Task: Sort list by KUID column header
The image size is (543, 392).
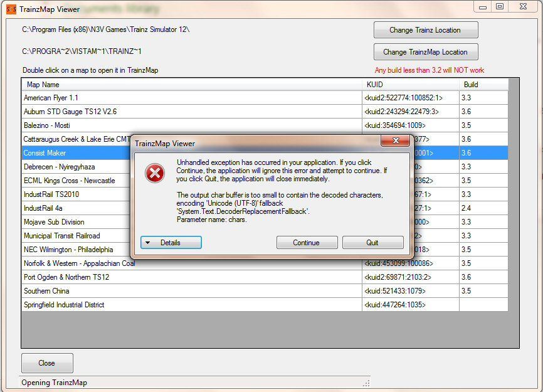Action: click(411, 85)
